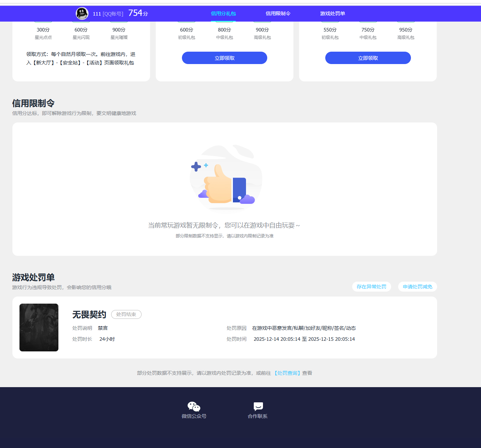The image size is (481, 448).
Task: Click the 800分 tier score
Action: coord(224,30)
